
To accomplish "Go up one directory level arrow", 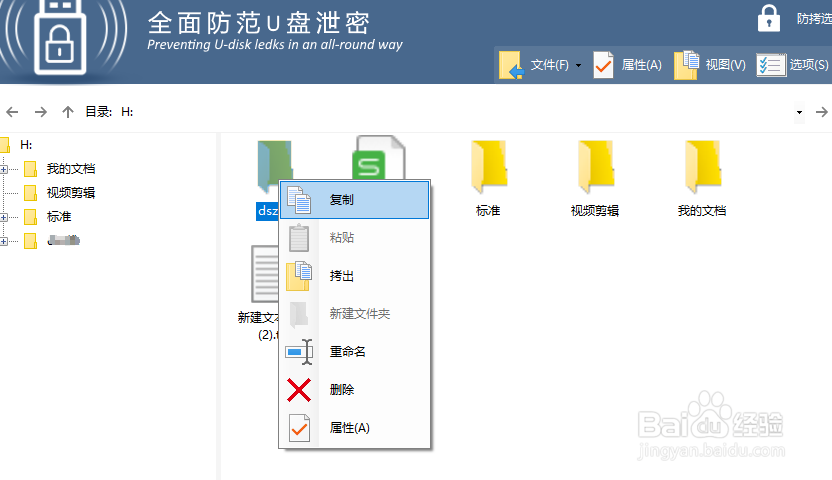I will pyautogui.click(x=67, y=112).
